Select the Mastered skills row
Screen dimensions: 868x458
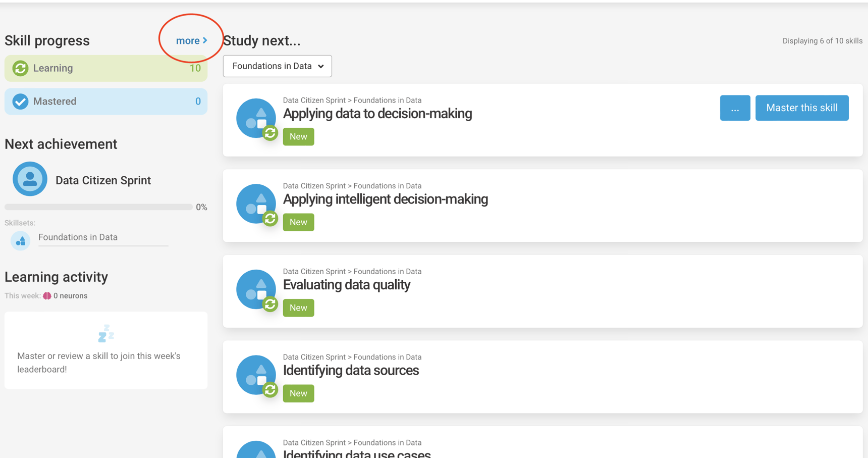click(x=106, y=101)
